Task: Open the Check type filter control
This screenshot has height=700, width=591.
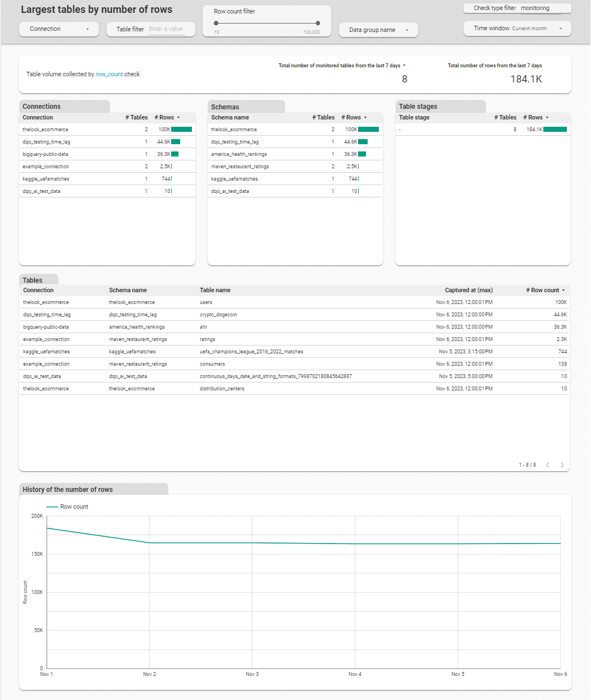Action: pyautogui.click(x=517, y=8)
